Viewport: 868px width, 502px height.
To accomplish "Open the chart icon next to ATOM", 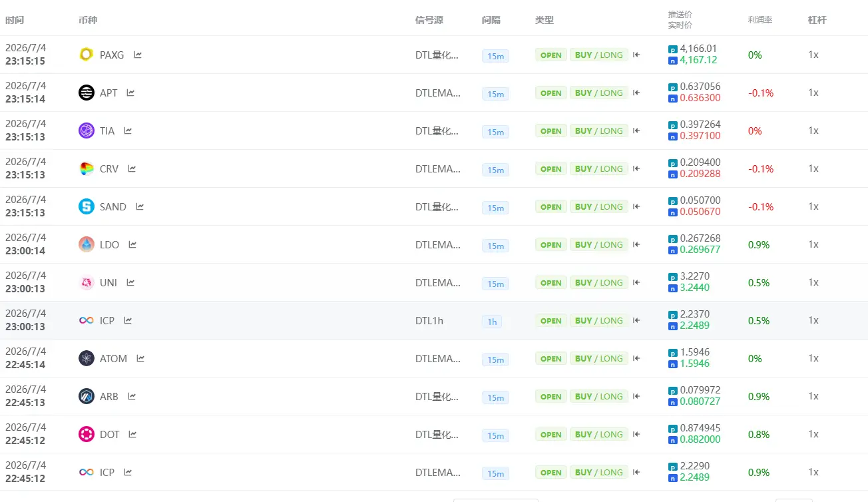I will 140,358.
